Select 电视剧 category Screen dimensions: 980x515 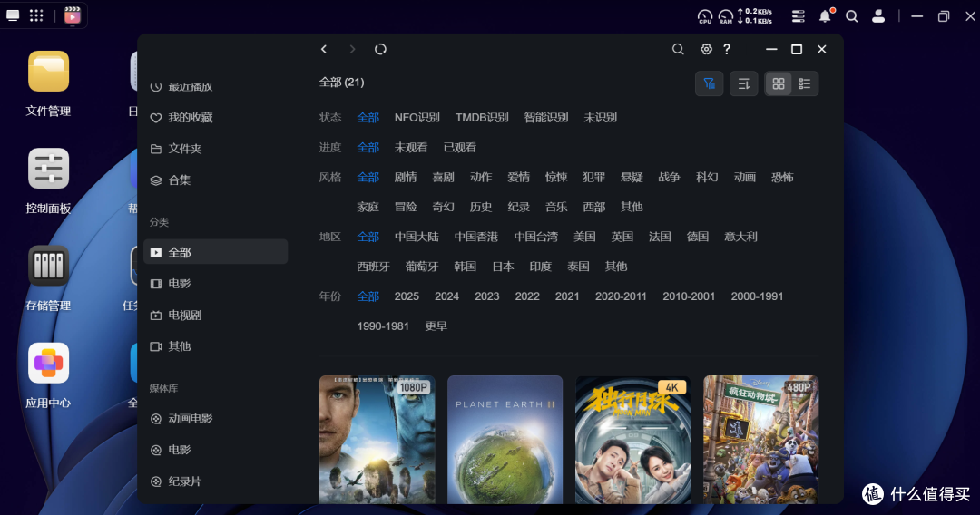(216, 316)
